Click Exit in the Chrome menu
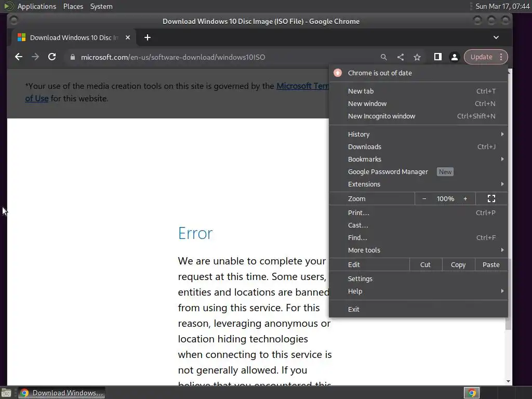The height and width of the screenshot is (399, 532). [x=418, y=309]
